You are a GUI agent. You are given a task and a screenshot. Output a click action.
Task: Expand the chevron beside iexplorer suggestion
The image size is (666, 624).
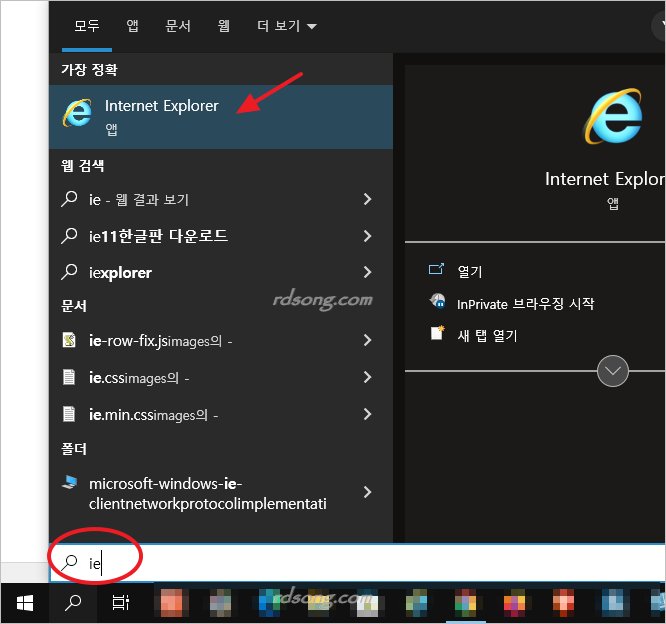click(367, 272)
